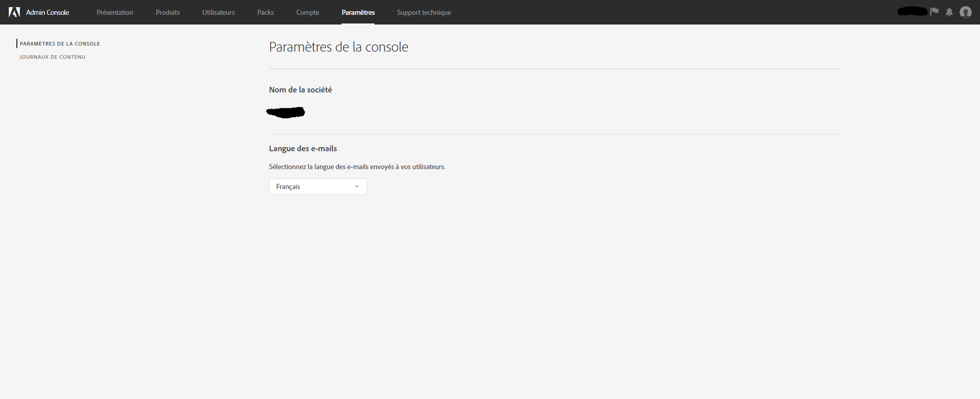Open the Support technique tab
Screen dimensions: 980x399
tap(424, 12)
